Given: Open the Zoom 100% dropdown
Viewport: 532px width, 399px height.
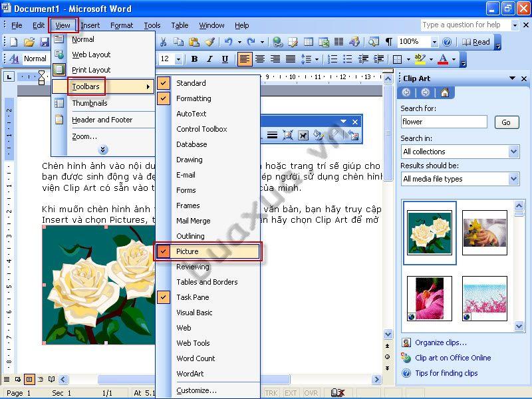Looking at the screenshot, I should click(x=434, y=42).
